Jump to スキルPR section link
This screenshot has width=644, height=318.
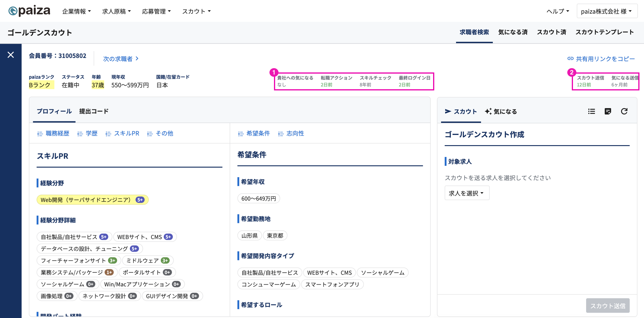coord(126,133)
